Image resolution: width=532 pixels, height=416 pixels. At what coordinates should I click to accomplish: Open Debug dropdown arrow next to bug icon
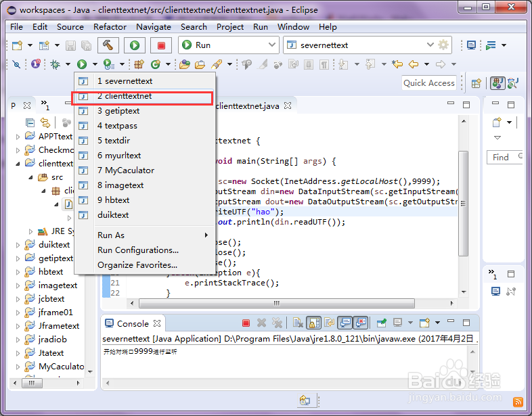coord(68,64)
